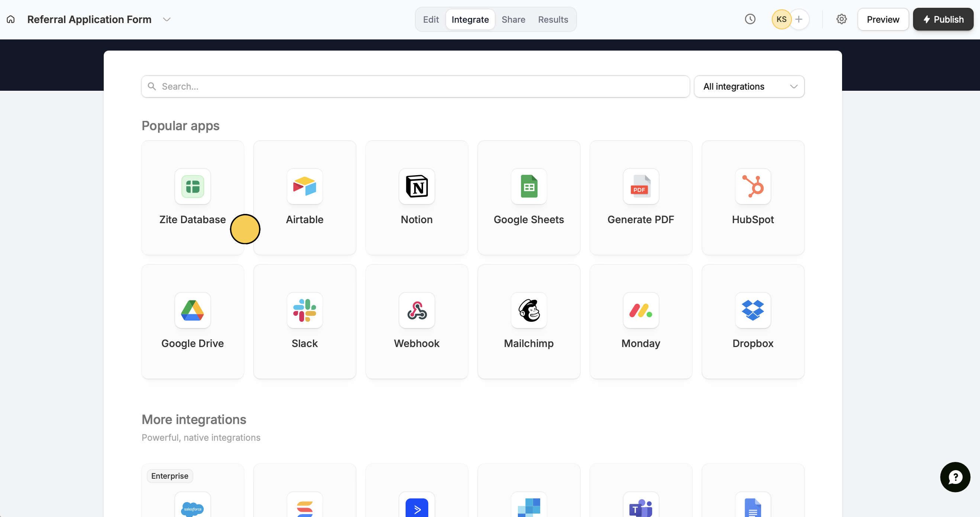Expand the form title chevron menu
The height and width of the screenshot is (517, 980).
(x=167, y=19)
